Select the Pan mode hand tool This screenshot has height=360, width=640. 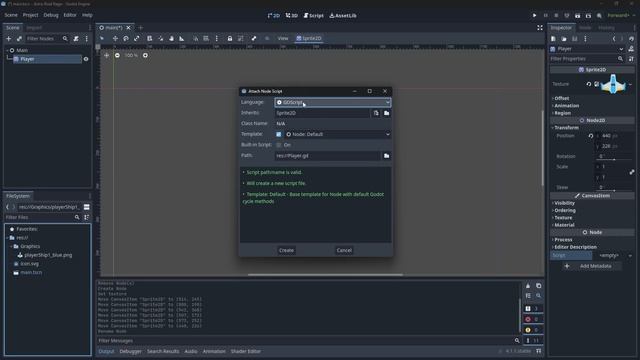coord(171,38)
